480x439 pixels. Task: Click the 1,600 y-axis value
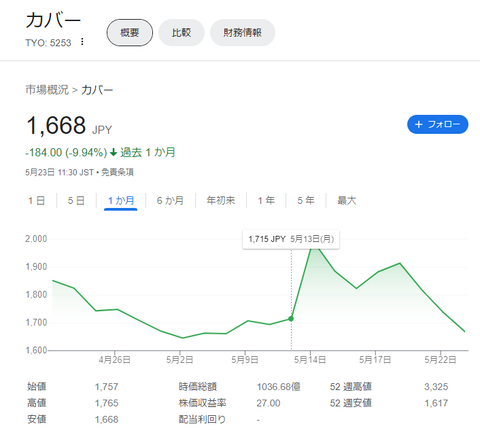36,350
